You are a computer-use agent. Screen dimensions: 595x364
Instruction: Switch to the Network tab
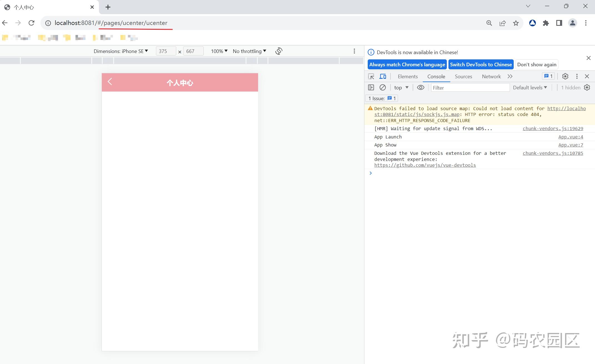(491, 76)
